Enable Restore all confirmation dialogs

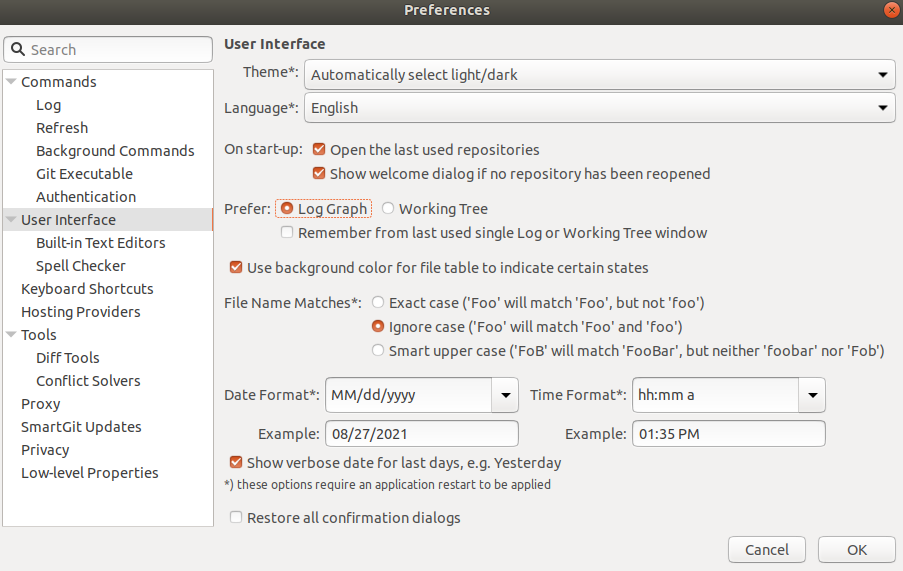coord(236,517)
